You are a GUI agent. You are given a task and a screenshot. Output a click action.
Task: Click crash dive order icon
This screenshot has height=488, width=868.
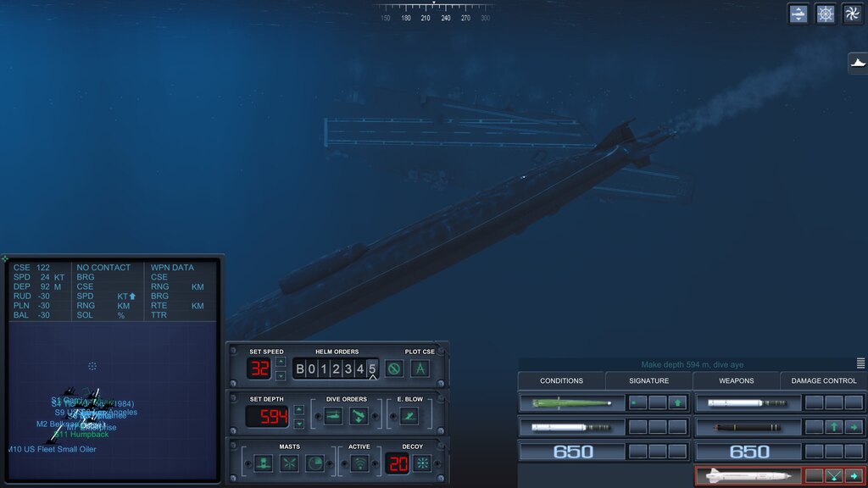359,416
